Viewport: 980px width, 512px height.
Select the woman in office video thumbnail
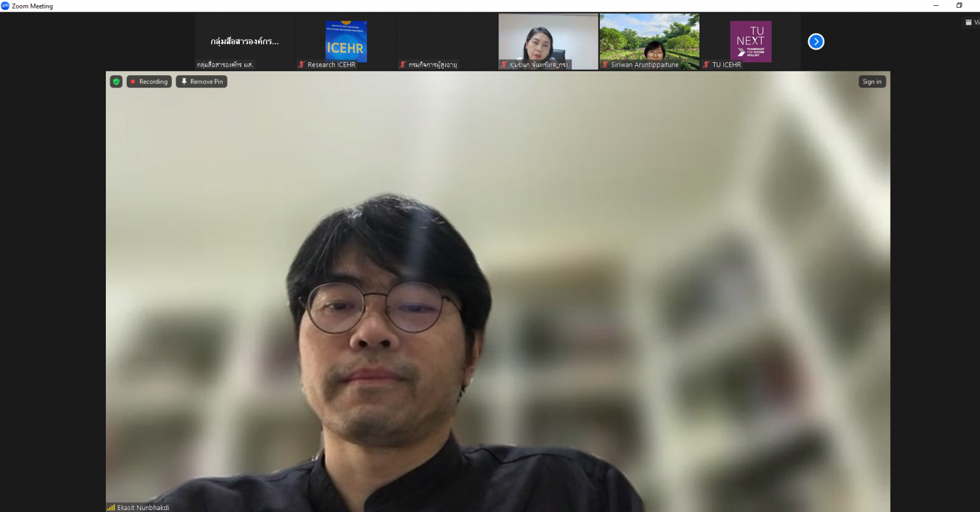tap(548, 42)
